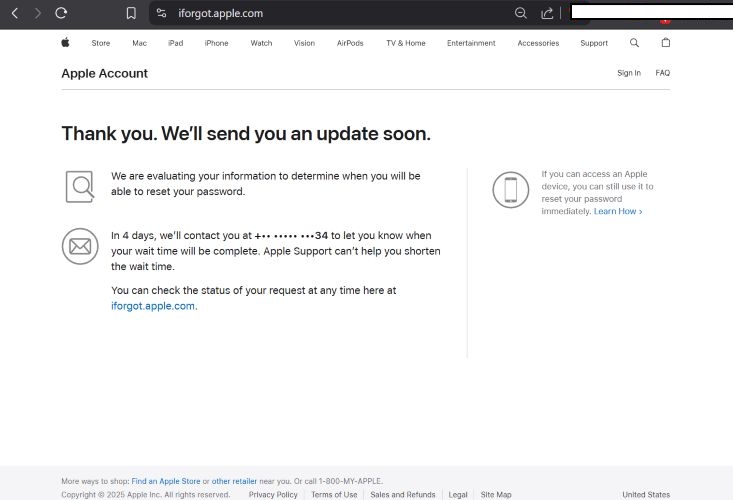Open the Store menu item
The width and height of the screenshot is (733, 500).
[x=101, y=43]
